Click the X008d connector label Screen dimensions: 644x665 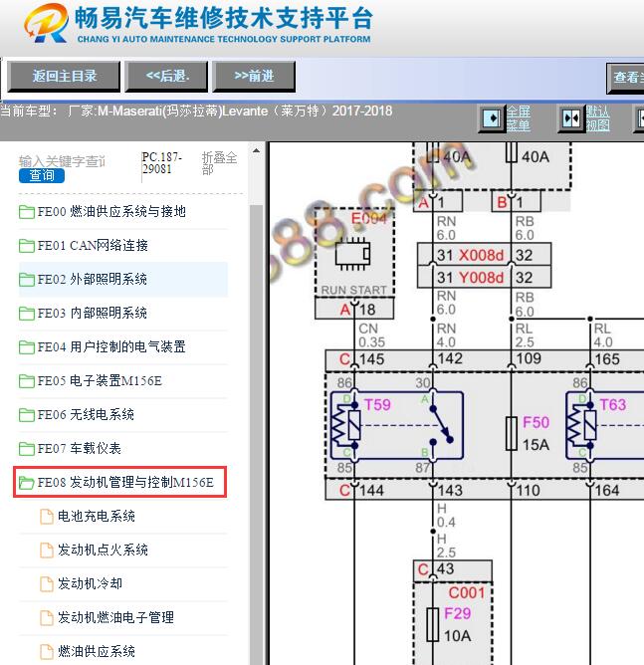481,255
